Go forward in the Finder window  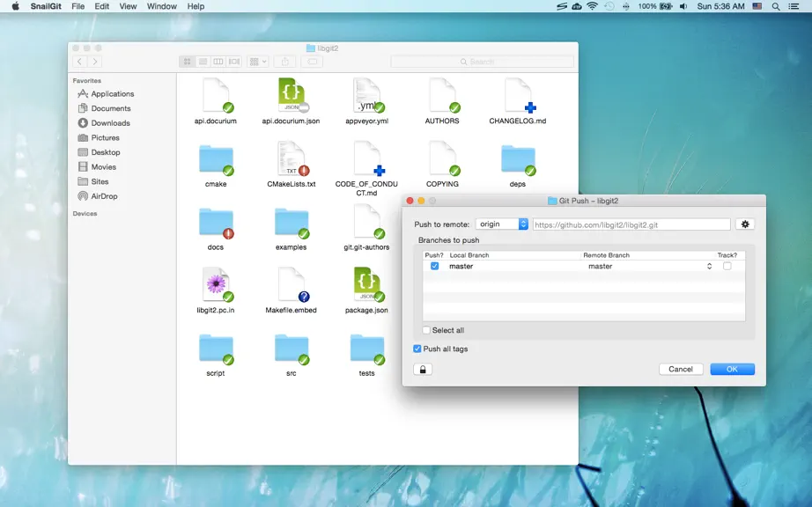tap(94, 62)
